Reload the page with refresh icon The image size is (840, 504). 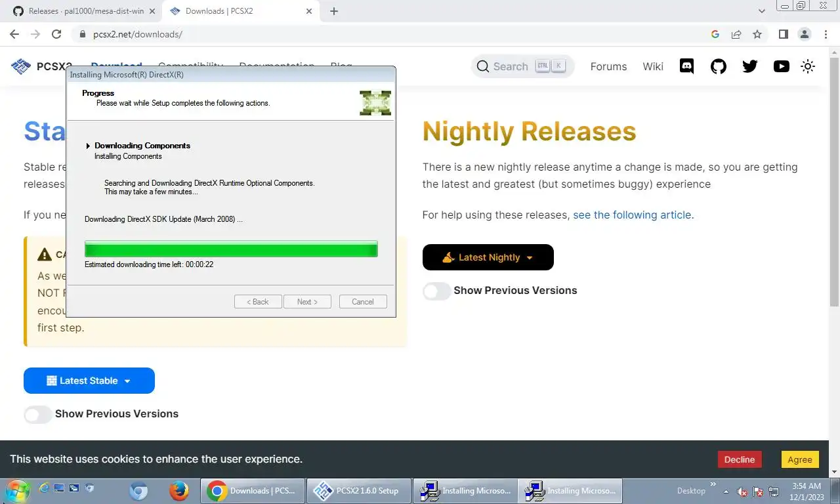[56, 34]
